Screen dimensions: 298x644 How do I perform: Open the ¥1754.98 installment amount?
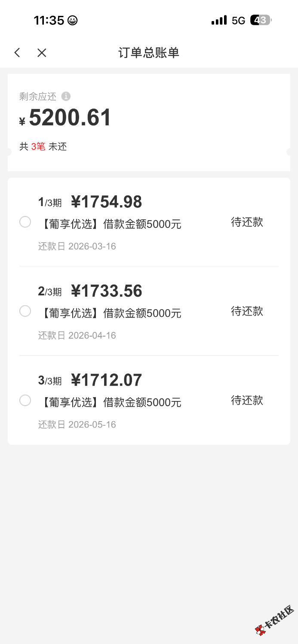click(x=106, y=202)
